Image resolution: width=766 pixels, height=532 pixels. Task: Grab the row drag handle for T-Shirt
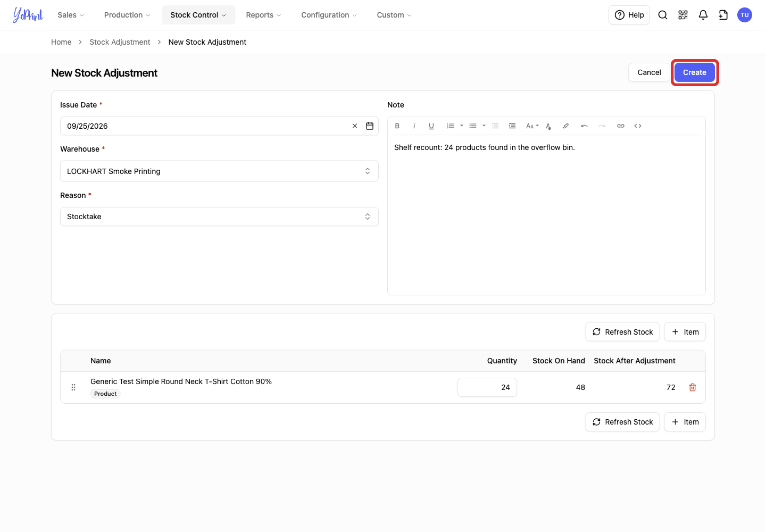pyautogui.click(x=73, y=387)
